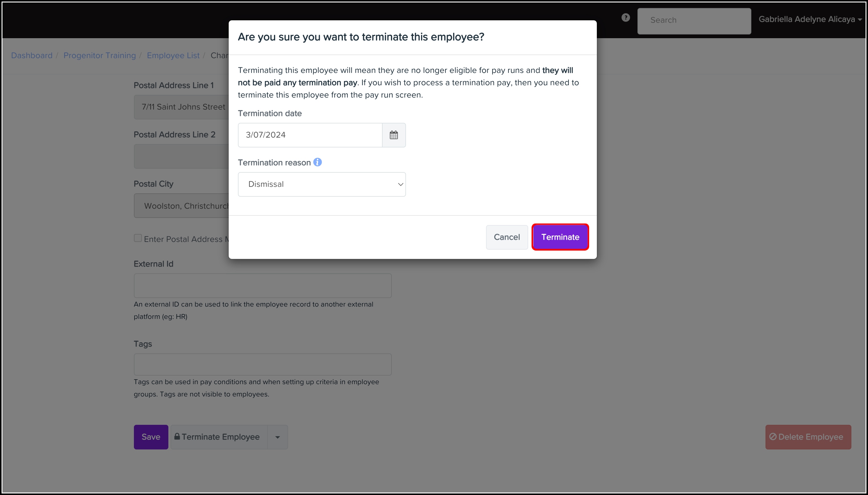Screen dimensions: 868x495
Task: Click the help question mark icon
Action: tap(625, 17)
